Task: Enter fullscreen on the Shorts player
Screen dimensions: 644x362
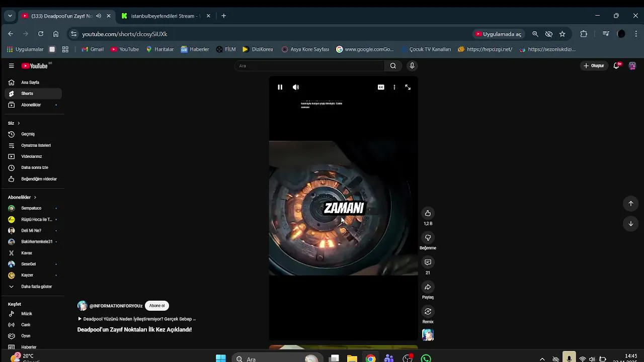Action: click(408, 87)
